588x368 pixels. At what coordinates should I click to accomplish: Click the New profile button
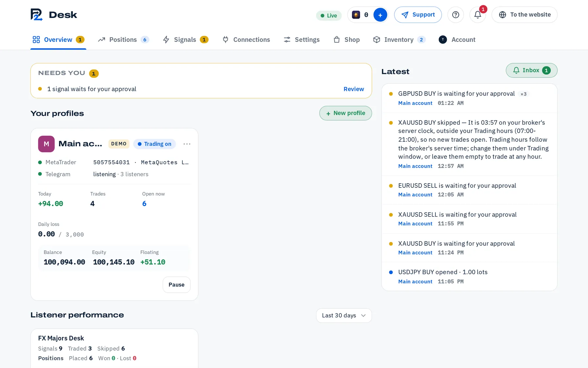346,113
